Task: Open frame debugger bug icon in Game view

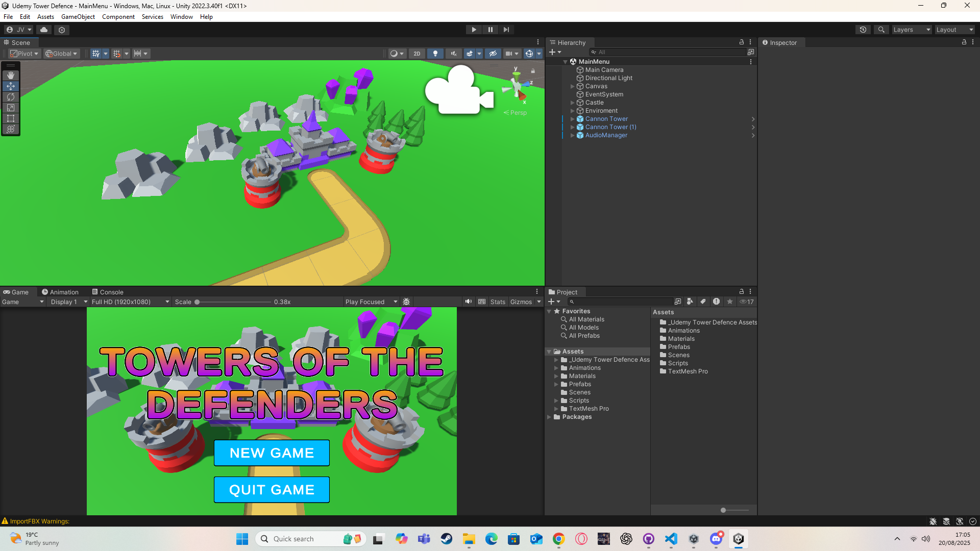Action: [x=406, y=302]
